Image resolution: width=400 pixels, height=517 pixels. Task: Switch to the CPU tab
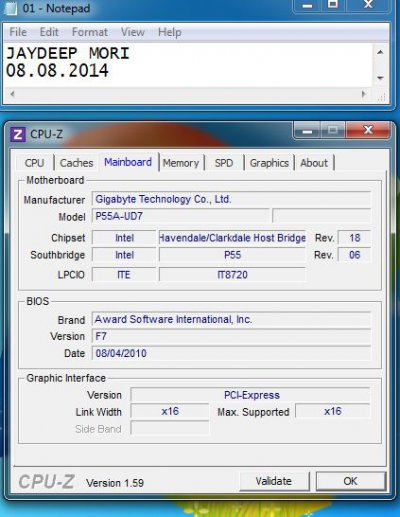(x=35, y=163)
